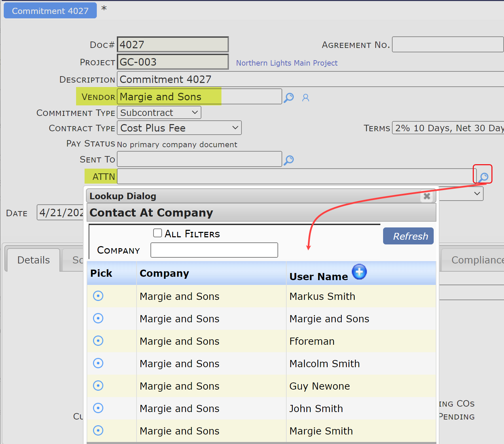Pick the contact named Margie and Sons
Viewport: 504px width, 444px height.
tap(98, 319)
